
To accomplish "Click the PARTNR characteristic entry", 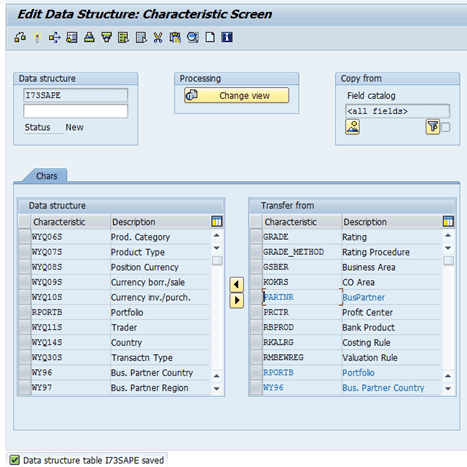I will [x=279, y=297].
